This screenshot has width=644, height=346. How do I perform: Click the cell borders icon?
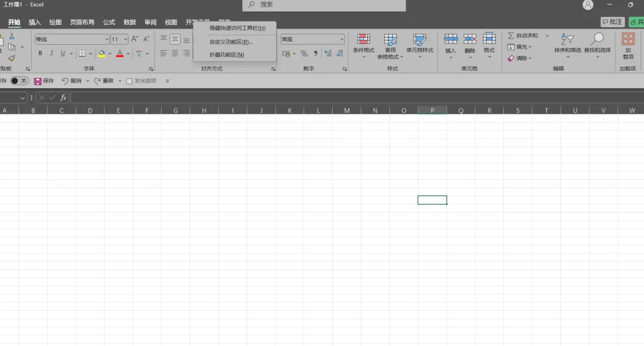pyautogui.click(x=82, y=53)
